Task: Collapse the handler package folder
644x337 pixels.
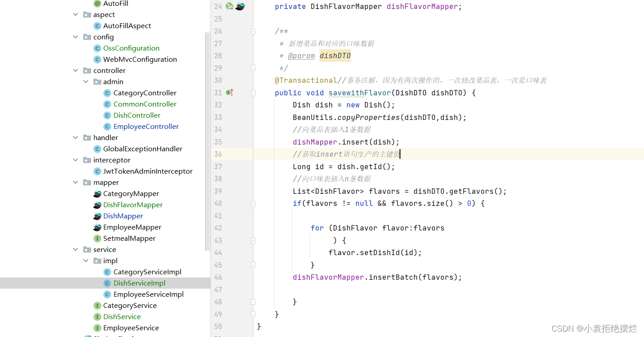Action: tap(76, 137)
